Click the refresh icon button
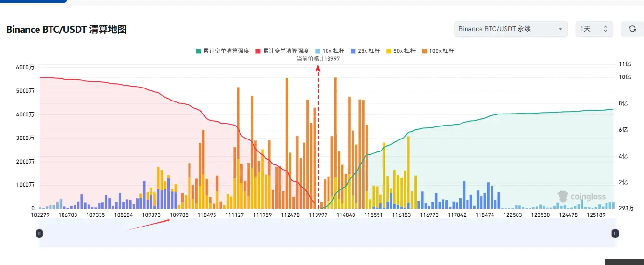The image size is (644, 265). click(x=632, y=29)
